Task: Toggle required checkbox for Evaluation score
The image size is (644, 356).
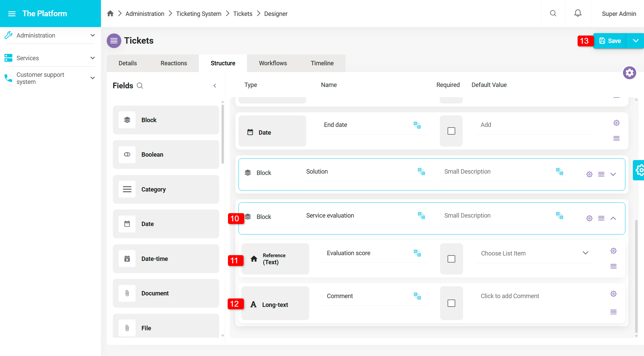Action: (x=451, y=259)
